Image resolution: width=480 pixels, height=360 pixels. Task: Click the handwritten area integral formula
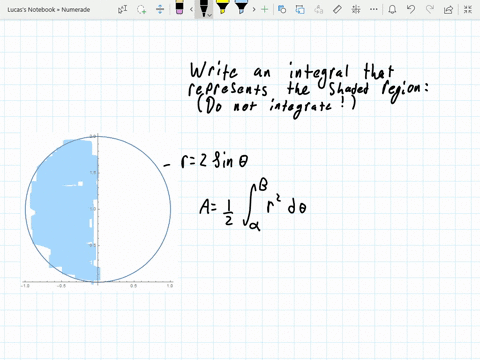pyautogui.click(x=253, y=205)
